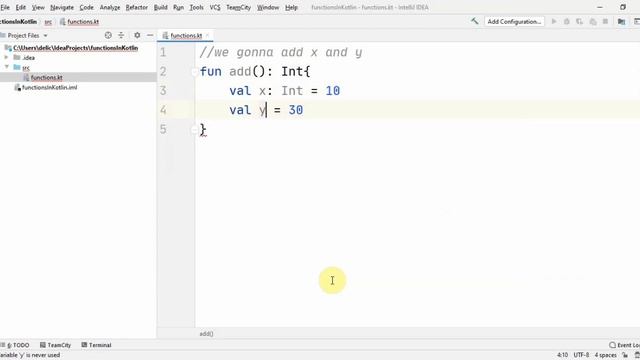
Task: Open the View menu
Action: click(38, 7)
